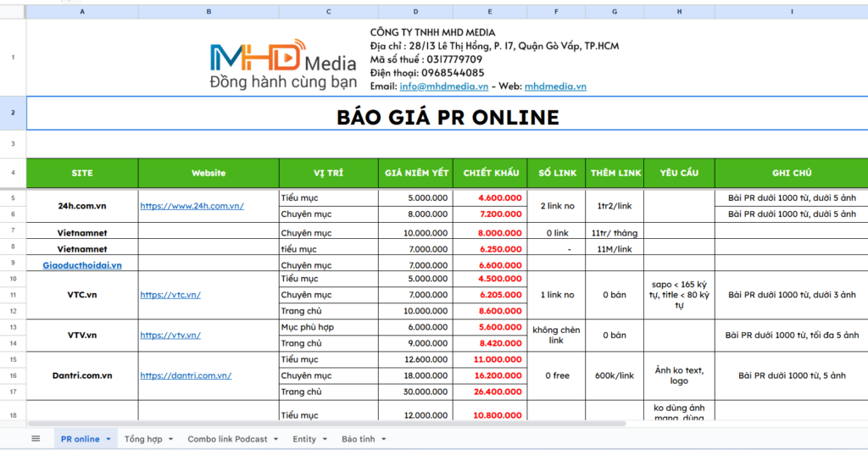The height and width of the screenshot is (450, 868).
Task: Select row 4 header
Action: (13, 173)
